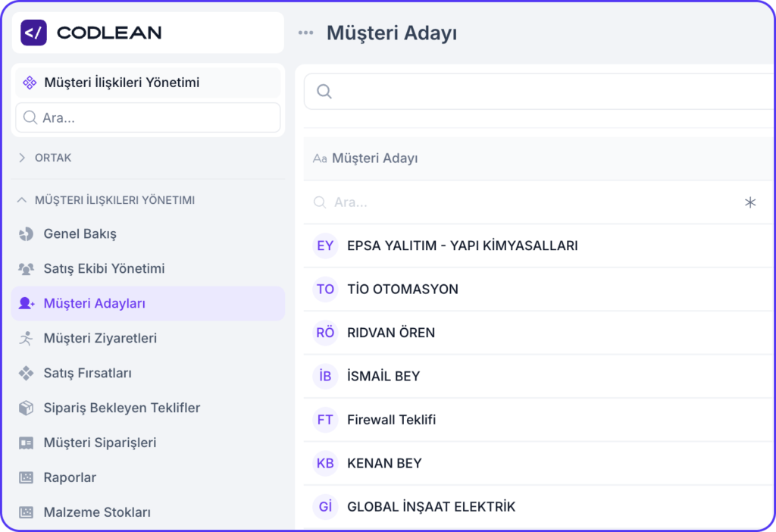Open Genel Bakış pie chart icon
Screen dimensions: 776x532
coord(27,234)
